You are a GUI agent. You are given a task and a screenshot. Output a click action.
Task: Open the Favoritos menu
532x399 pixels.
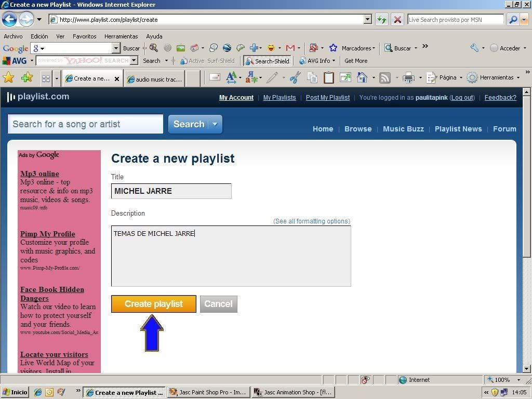click(84, 36)
